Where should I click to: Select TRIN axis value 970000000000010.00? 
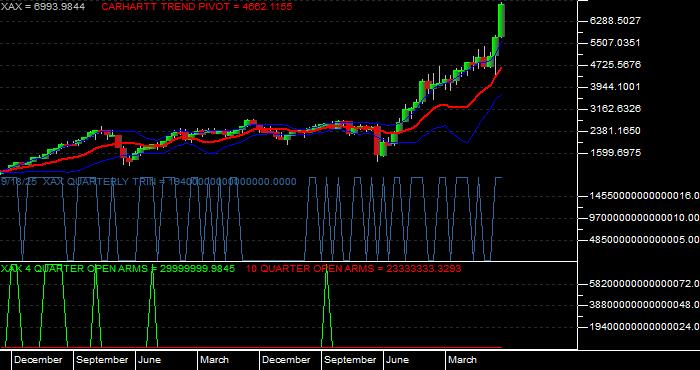(x=644, y=217)
